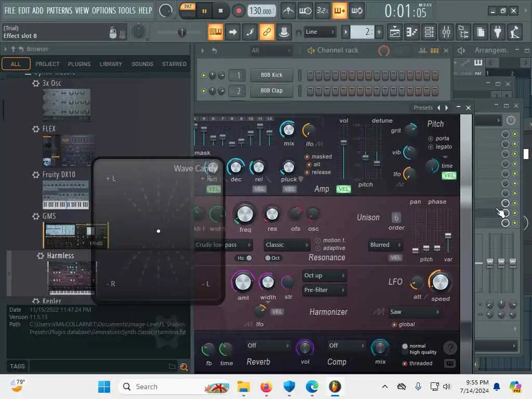This screenshot has height=399, width=532.
Task: Open the Oct up harmonizer dropdown
Action: tap(324, 275)
